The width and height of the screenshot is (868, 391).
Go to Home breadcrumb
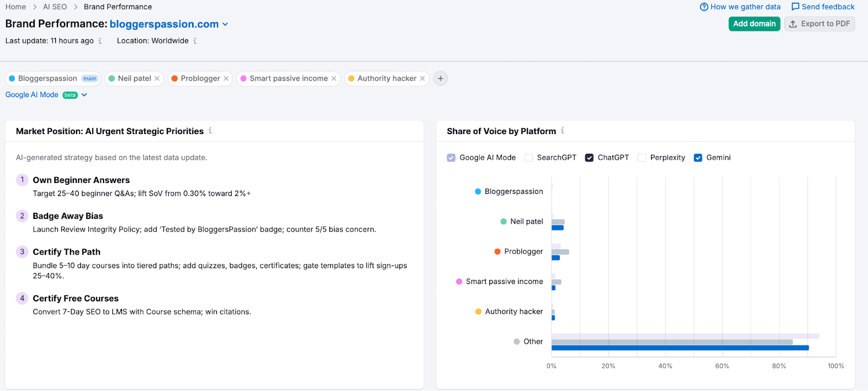tap(16, 7)
